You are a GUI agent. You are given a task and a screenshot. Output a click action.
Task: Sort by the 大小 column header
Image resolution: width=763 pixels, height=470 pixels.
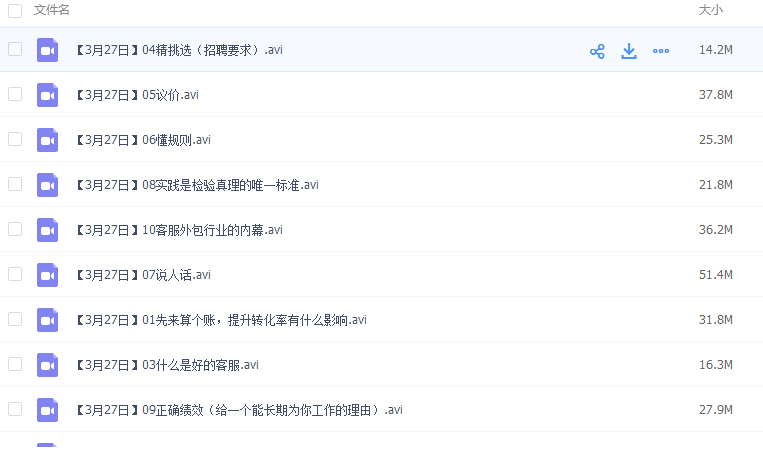pos(711,10)
